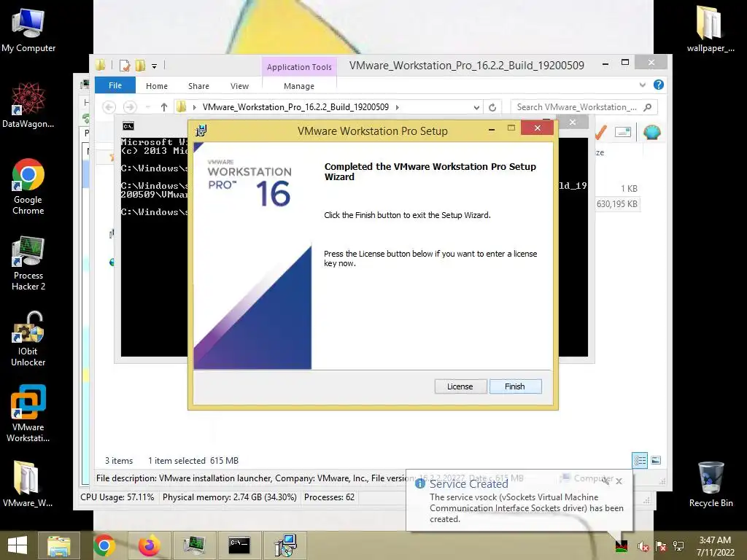This screenshot has width=747, height=560.
Task: Click the CPU Usage status in Process Hacker
Action: (x=117, y=497)
